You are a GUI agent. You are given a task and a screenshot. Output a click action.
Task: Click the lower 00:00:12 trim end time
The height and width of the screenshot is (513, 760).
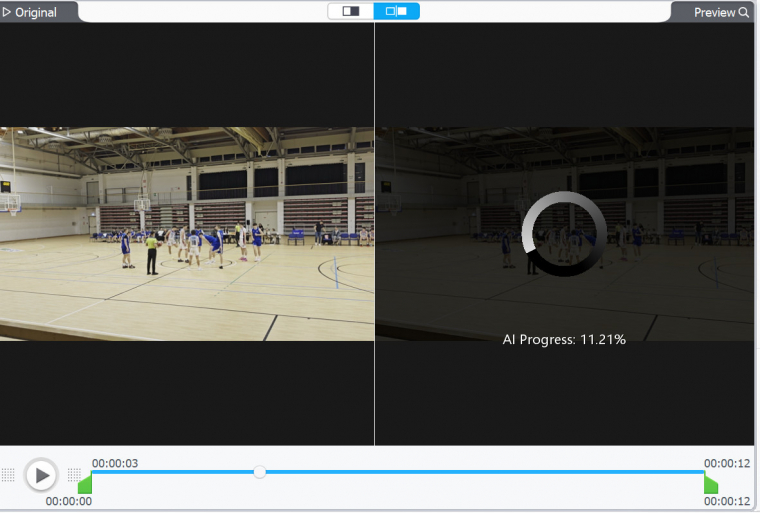click(x=727, y=501)
